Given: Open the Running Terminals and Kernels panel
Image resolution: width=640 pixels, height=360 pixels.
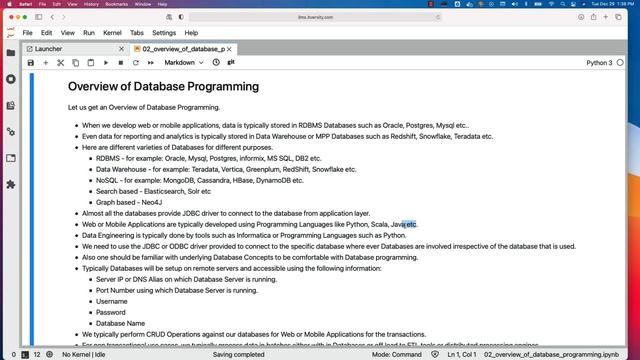Looking at the screenshot, I should click(x=11, y=79).
